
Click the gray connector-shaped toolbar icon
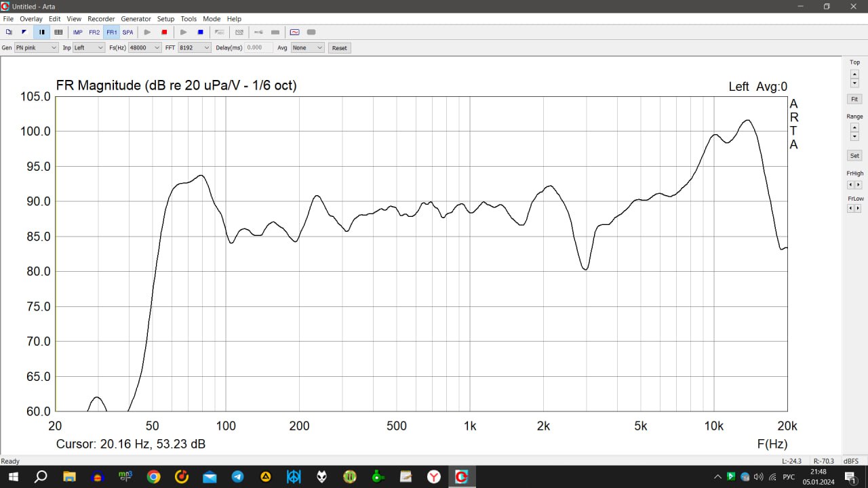258,32
